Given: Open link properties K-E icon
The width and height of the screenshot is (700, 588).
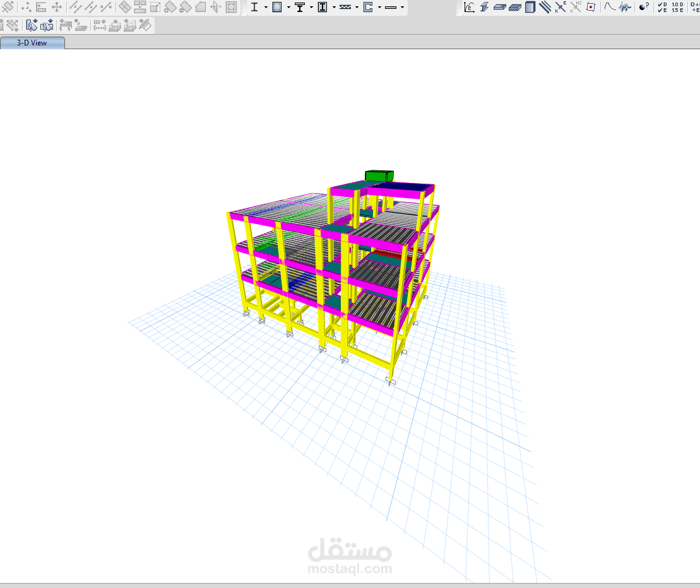Looking at the screenshot, I should click(x=561, y=7).
